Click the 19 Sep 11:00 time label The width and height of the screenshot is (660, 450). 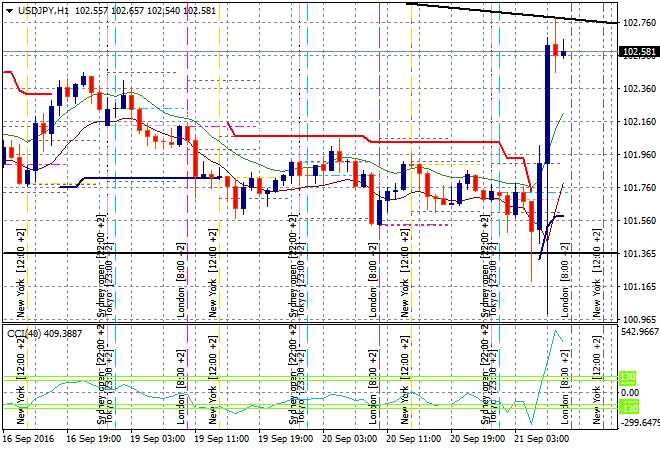[x=220, y=439]
